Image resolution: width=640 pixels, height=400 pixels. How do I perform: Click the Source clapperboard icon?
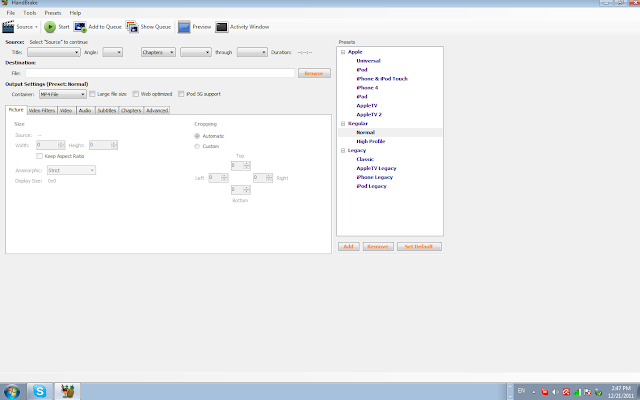coord(8,27)
